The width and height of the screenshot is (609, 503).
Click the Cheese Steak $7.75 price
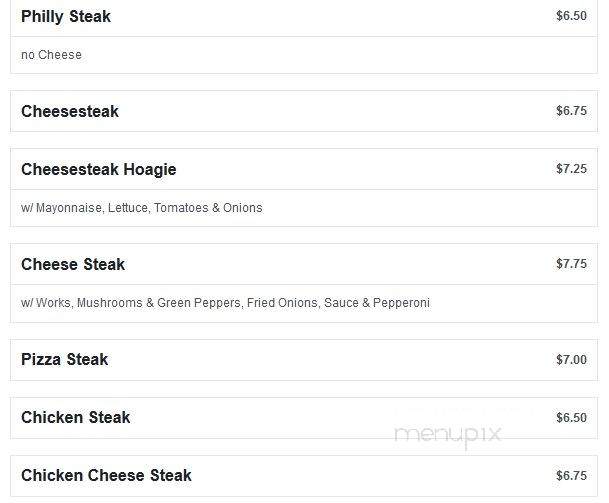(571, 264)
